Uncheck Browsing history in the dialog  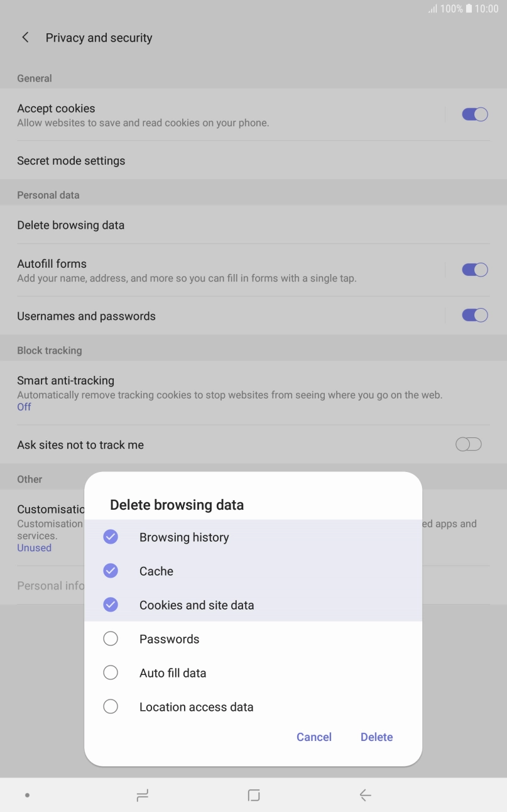(x=111, y=537)
